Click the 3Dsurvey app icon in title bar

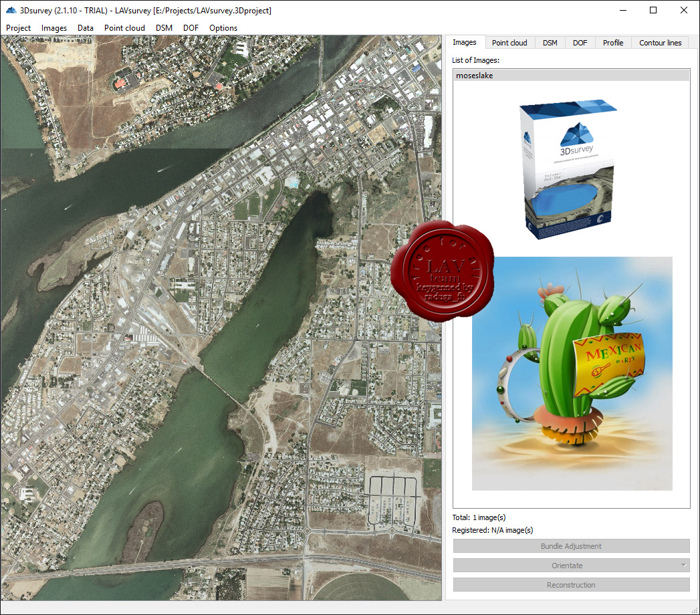click(x=11, y=10)
